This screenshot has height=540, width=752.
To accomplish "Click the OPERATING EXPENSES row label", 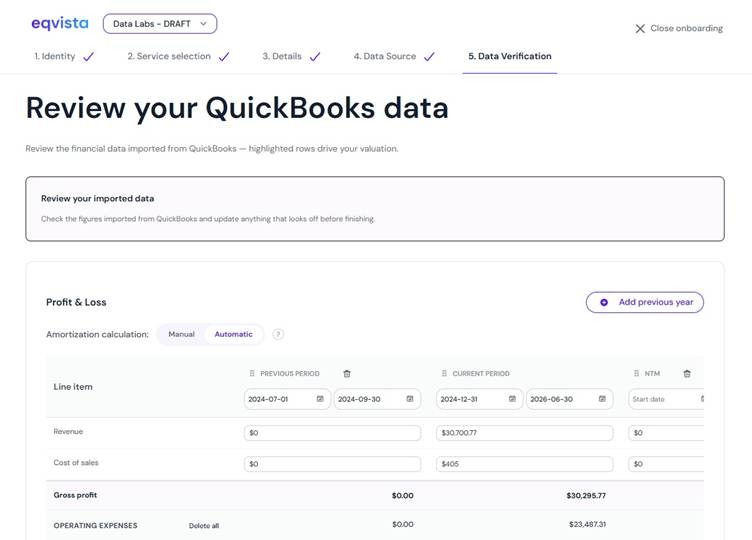I will (x=95, y=526).
